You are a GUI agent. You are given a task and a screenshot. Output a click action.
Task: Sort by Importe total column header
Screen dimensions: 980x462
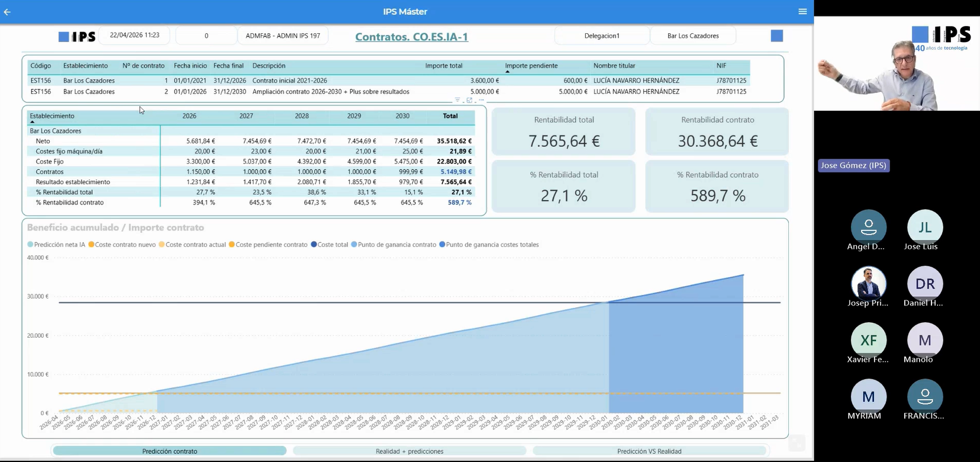444,66
